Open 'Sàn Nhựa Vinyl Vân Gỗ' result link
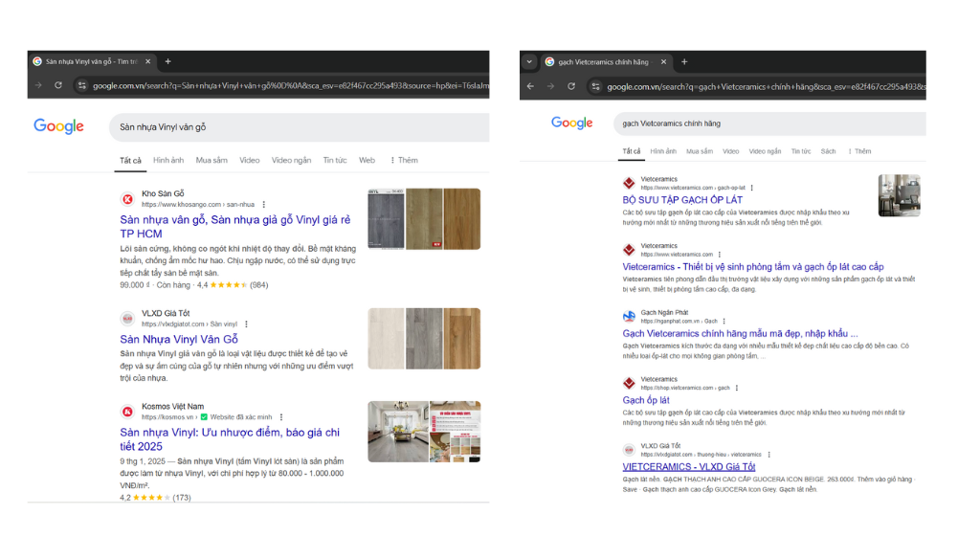The width and height of the screenshot is (980, 559). pos(179,339)
